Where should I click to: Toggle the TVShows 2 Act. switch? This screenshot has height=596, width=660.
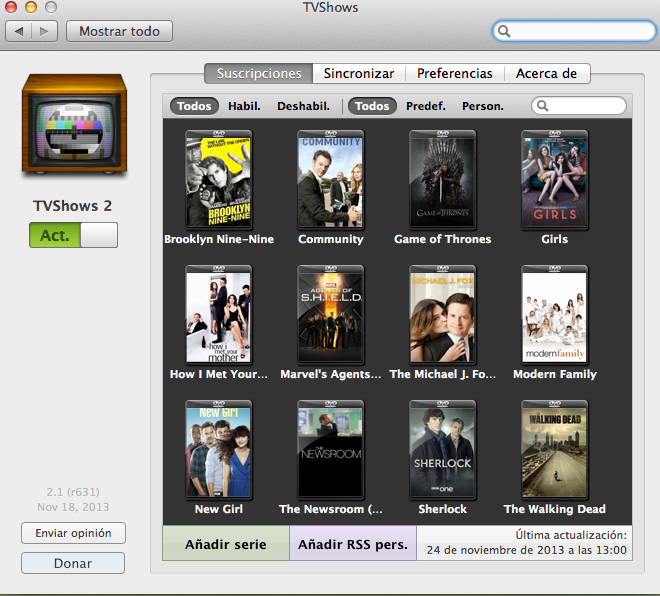pos(73,235)
